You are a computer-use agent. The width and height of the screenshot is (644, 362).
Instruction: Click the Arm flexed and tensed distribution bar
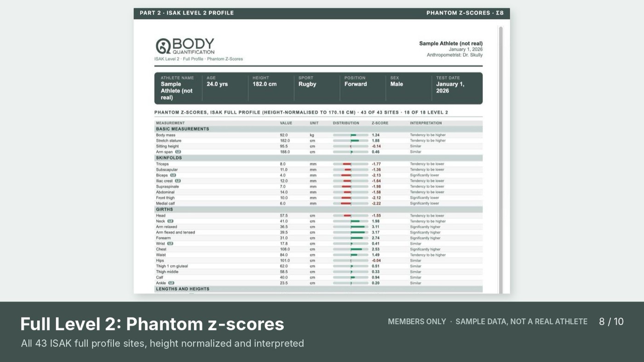(x=351, y=232)
